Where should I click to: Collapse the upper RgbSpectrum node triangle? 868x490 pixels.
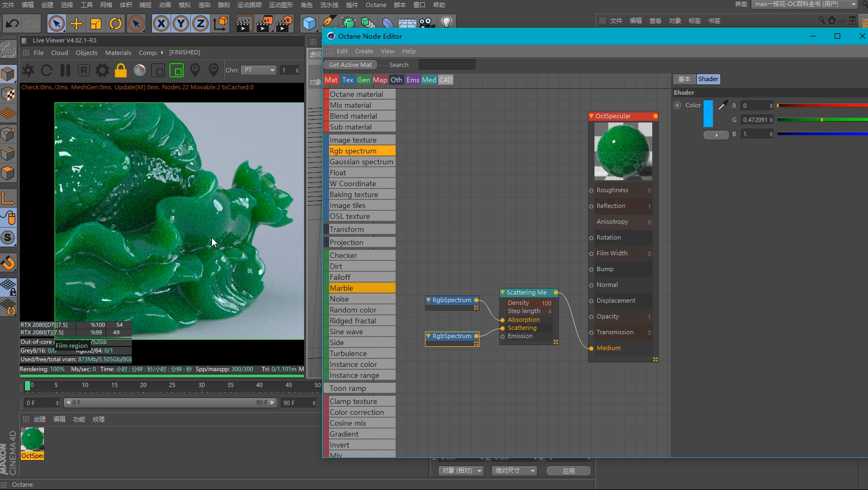click(x=429, y=300)
